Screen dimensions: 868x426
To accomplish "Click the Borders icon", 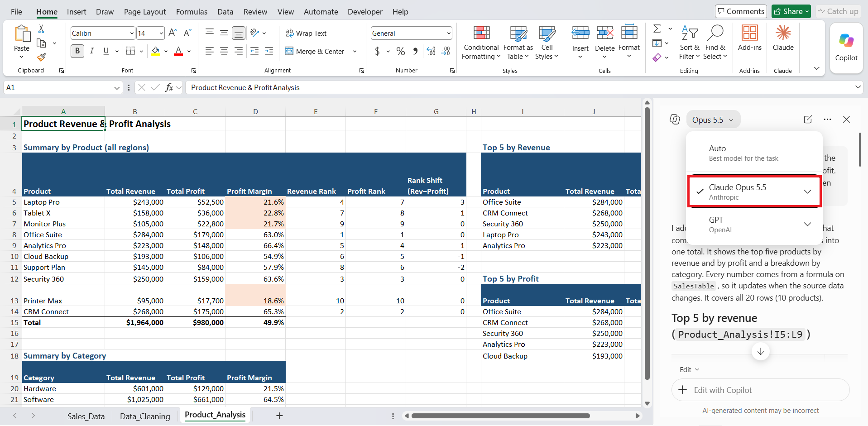I will (x=130, y=51).
